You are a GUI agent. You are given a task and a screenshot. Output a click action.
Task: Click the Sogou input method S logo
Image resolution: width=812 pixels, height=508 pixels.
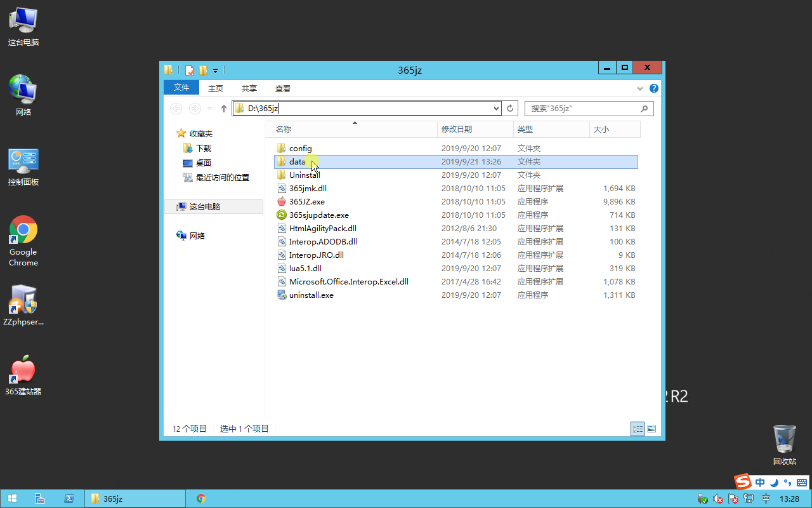click(x=743, y=482)
